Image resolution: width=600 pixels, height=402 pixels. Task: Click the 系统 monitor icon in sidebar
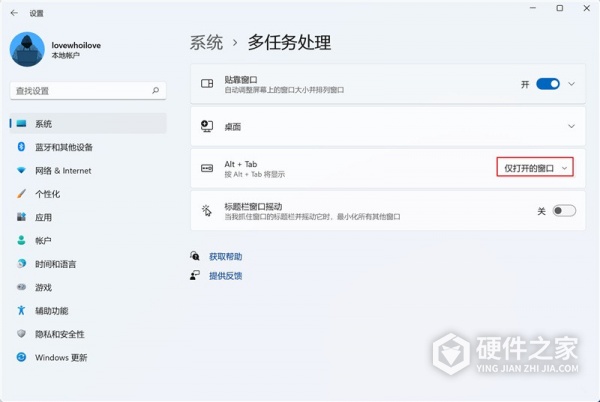click(22, 124)
